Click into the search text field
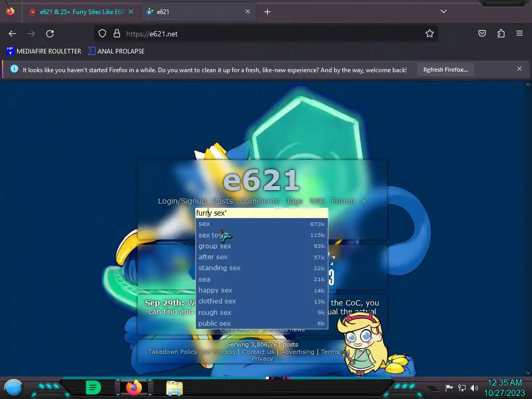This screenshot has height=399, width=532. point(262,213)
